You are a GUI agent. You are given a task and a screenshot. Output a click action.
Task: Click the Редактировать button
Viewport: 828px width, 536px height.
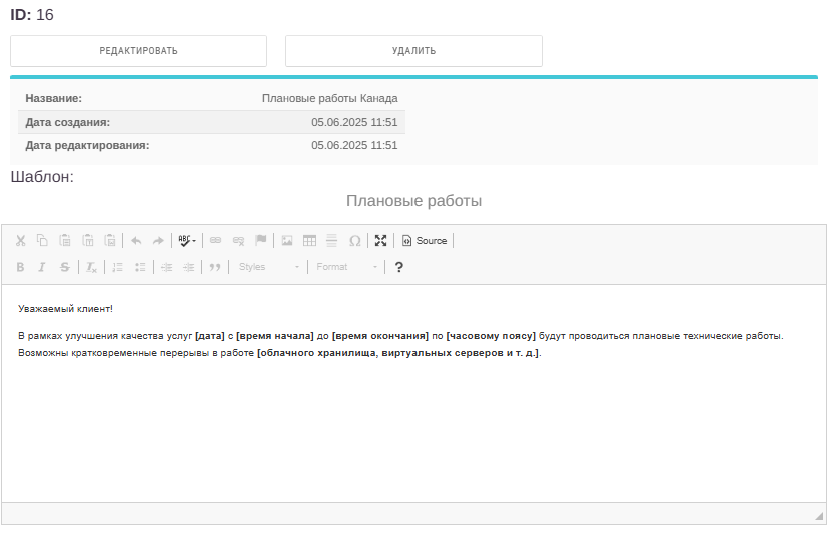tap(138, 51)
